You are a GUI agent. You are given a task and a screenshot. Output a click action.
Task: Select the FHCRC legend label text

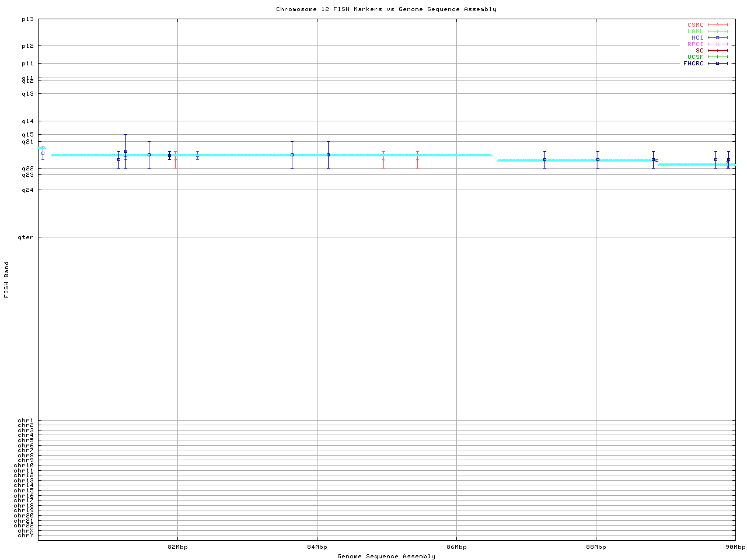693,64
